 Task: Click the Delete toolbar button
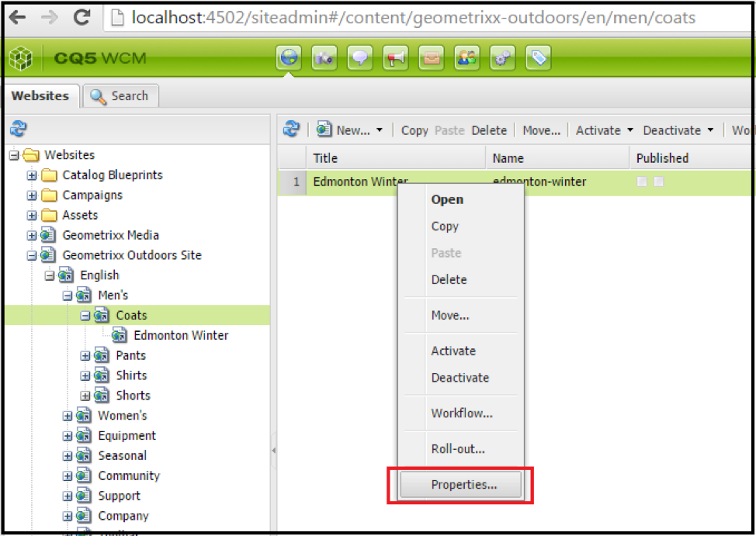[x=491, y=130]
